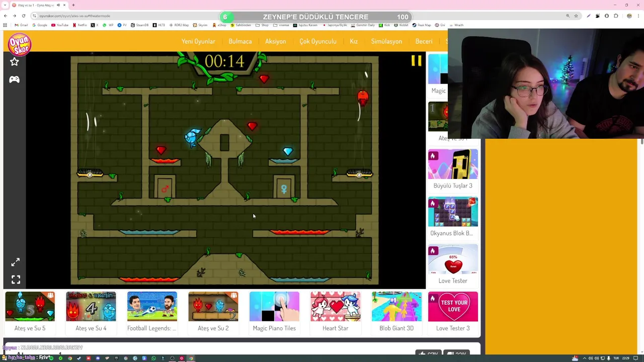Viewport: 644px width, 362px height.
Task: Open Yeni Oyunlar menu
Action: [198, 41]
